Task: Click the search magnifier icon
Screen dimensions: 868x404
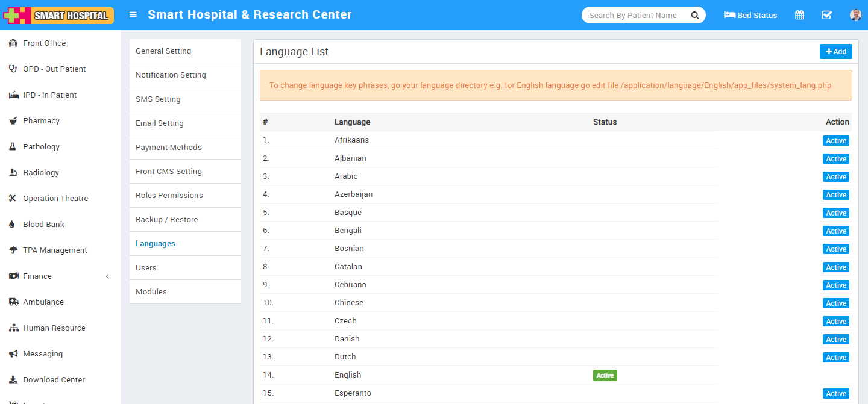Action: (695, 15)
